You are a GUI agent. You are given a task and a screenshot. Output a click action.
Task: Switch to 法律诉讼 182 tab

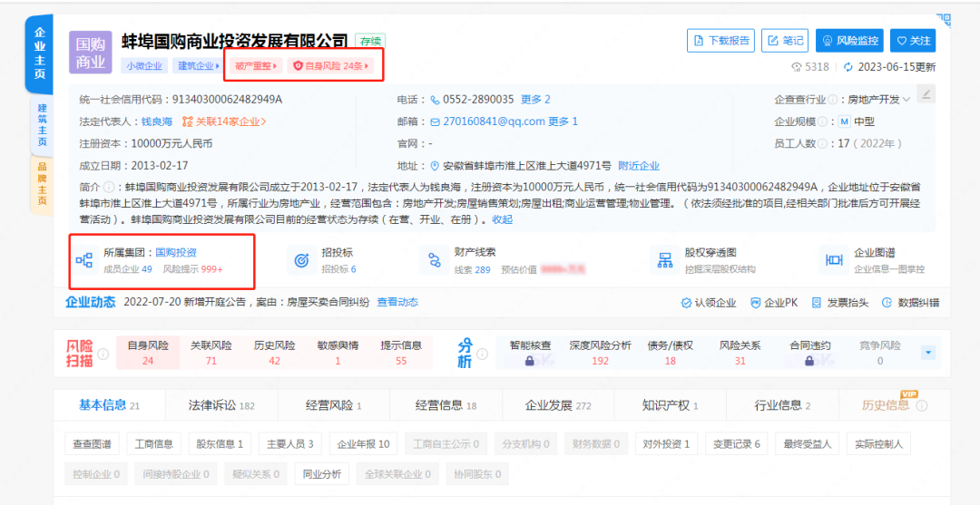click(x=222, y=405)
